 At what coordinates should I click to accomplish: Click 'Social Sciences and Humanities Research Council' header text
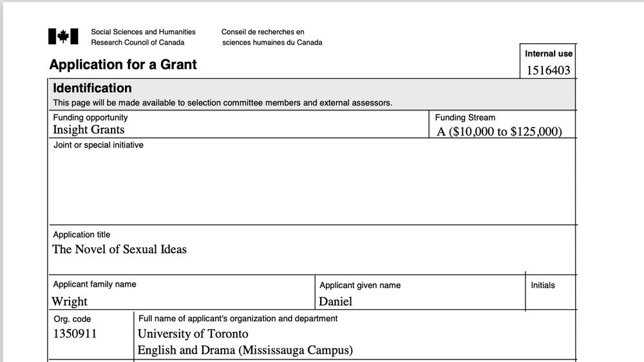143,37
